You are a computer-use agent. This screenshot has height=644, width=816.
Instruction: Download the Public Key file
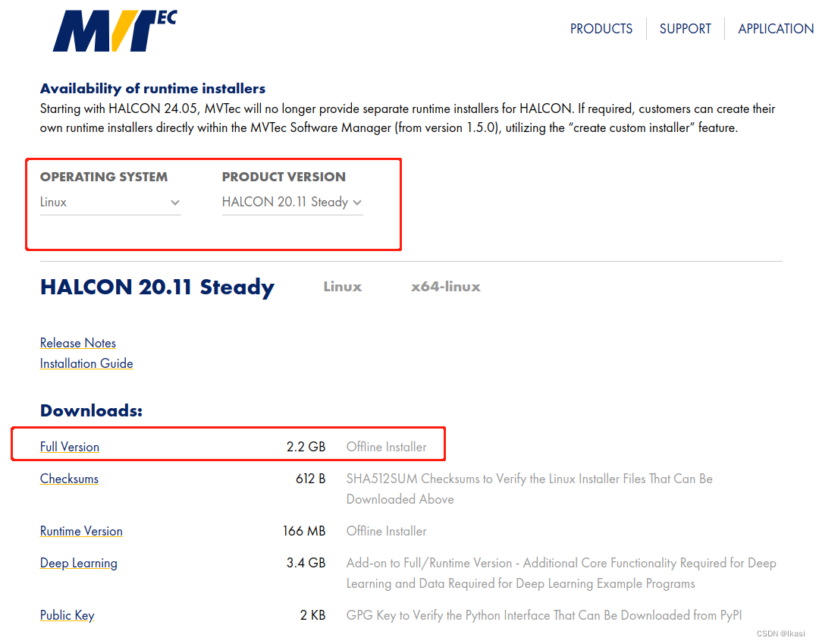67,615
